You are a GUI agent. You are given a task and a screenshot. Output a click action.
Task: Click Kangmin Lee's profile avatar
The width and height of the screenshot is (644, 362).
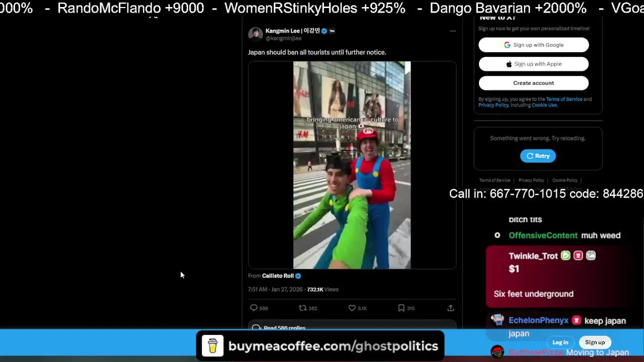coord(255,34)
